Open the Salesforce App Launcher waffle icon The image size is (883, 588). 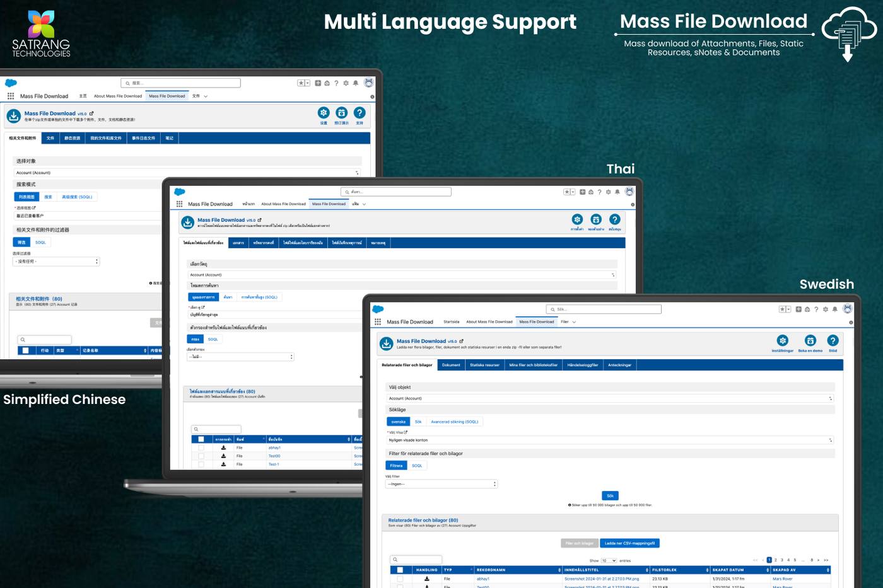pyautogui.click(x=378, y=322)
